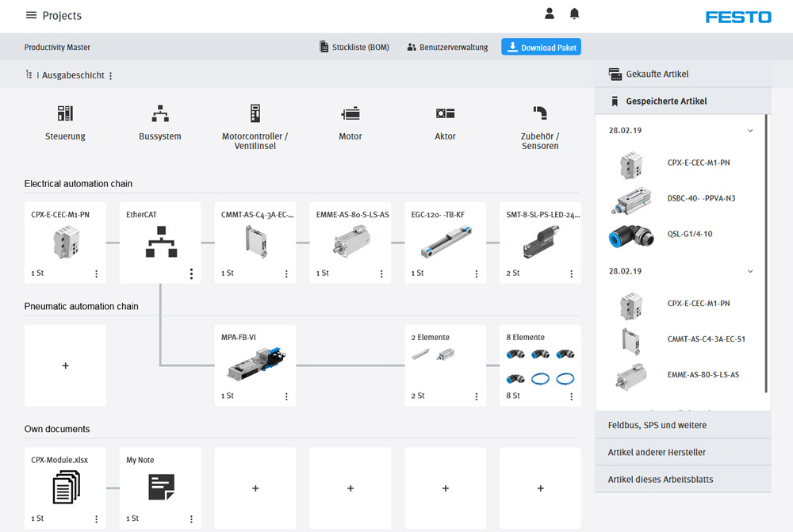Click the notification bell icon
Image resolution: width=793 pixels, height=532 pixels.
click(573, 13)
